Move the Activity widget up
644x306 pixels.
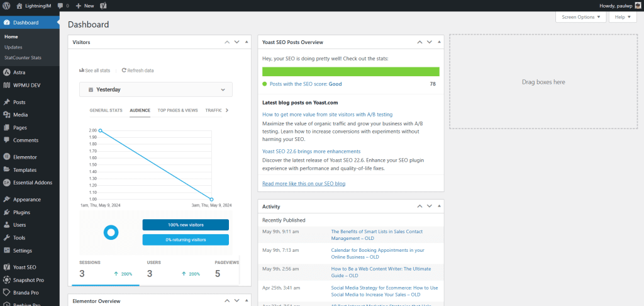pyautogui.click(x=419, y=206)
